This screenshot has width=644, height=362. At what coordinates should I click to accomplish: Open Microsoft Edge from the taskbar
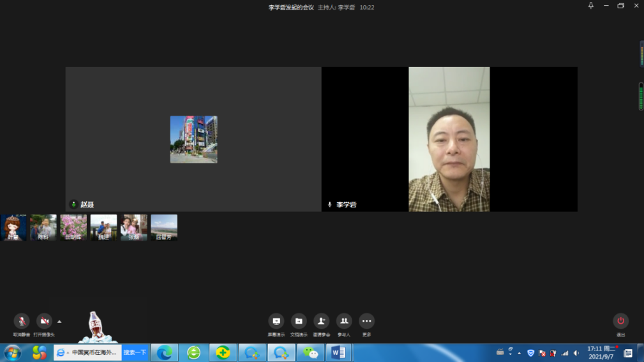pos(164,352)
